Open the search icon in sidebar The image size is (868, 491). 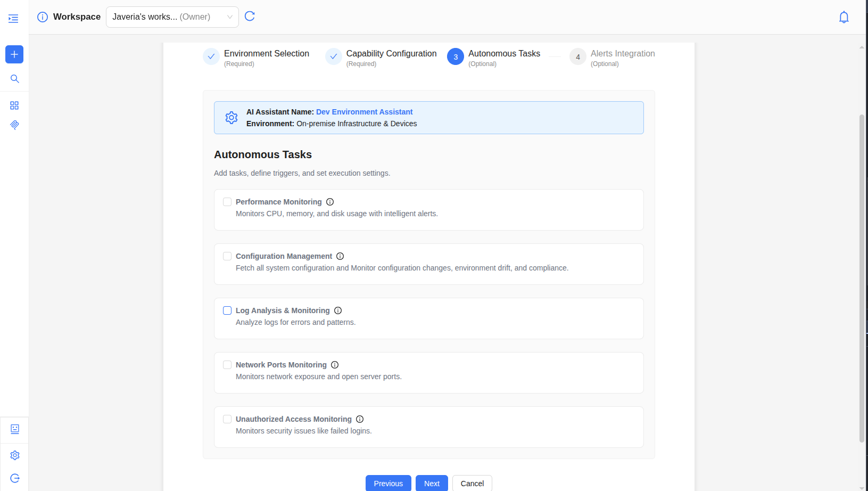click(14, 79)
